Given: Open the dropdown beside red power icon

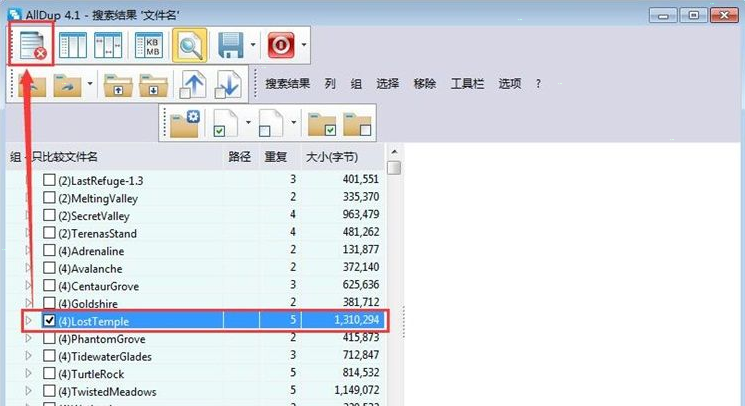Looking at the screenshot, I should [x=303, y=45].
